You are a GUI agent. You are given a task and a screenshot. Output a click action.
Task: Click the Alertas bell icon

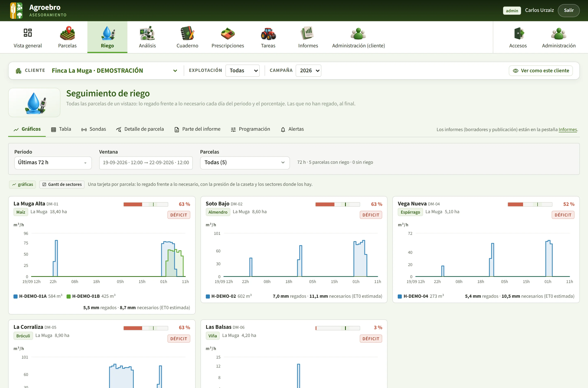283,129
